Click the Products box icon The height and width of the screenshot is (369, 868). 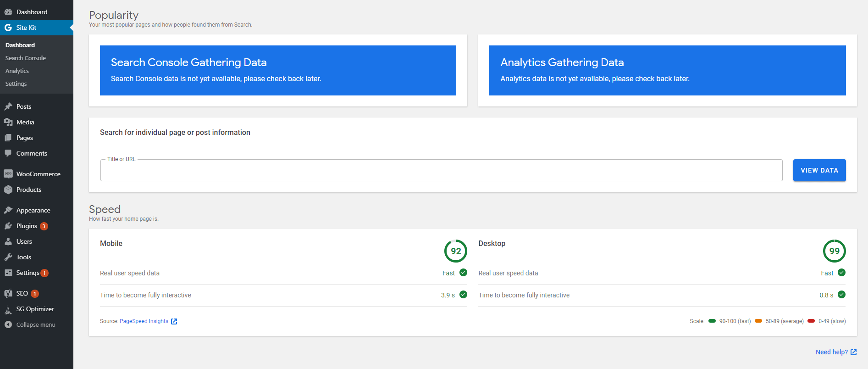click(8, 190)
